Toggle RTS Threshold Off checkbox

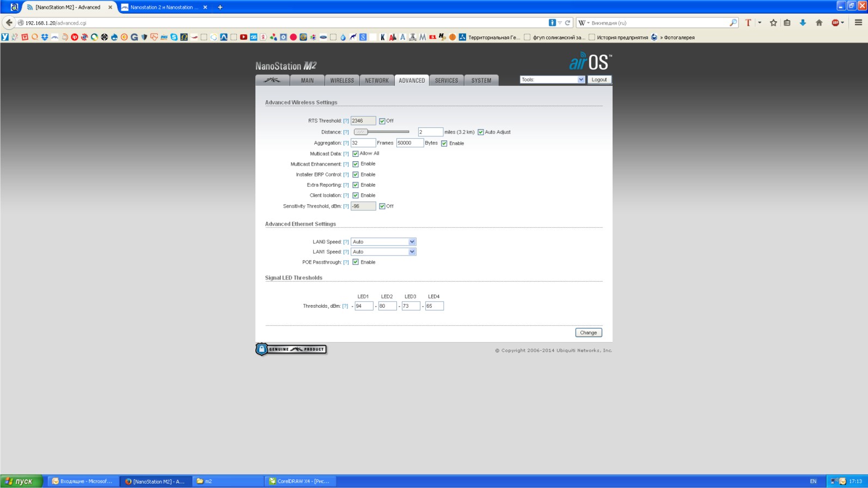(382, 121)
